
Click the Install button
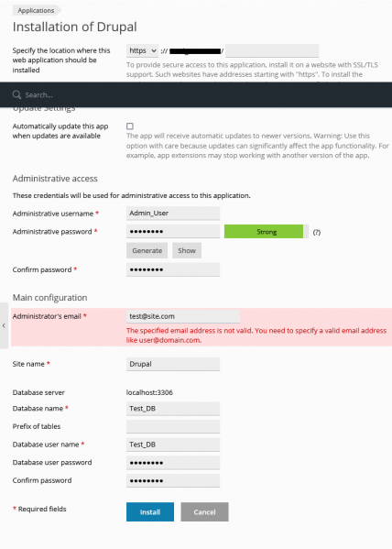click(150, 512)
